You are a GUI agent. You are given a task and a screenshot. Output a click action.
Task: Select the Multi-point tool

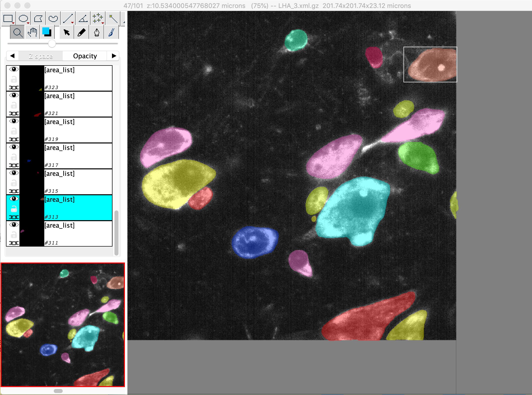click(x=98, y=19)
